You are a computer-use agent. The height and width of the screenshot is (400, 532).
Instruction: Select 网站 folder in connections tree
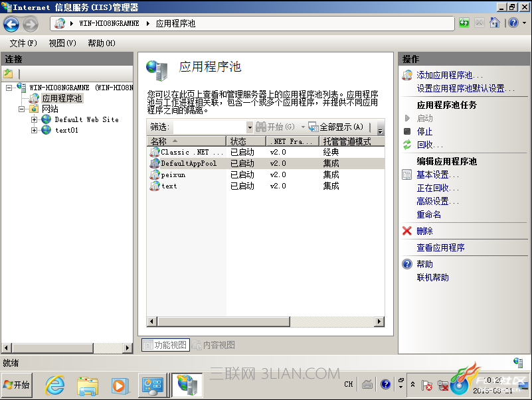tap(50, 109)
